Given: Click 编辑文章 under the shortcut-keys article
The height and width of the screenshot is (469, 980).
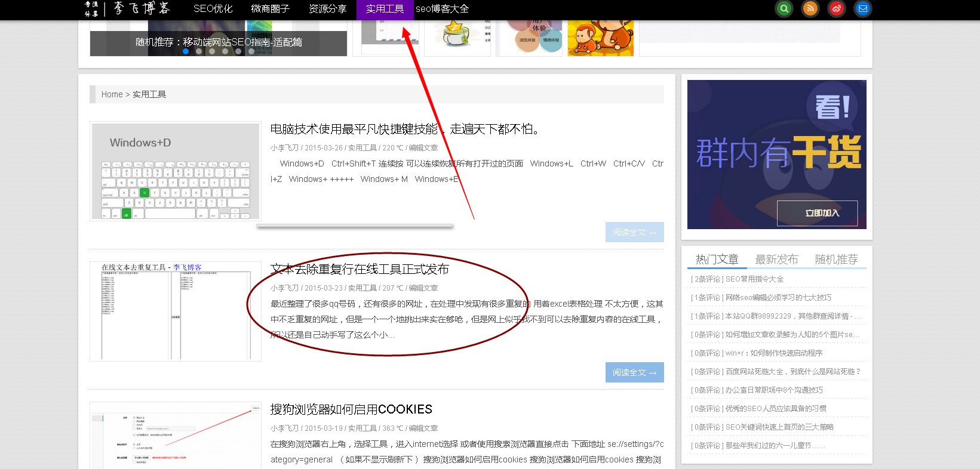Looking at the screenshot, I should pos(423,148).
